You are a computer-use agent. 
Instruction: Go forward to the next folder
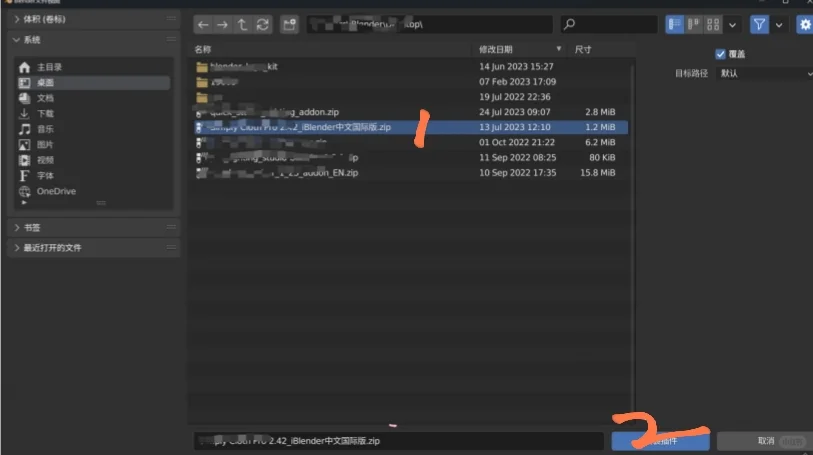pos(222,24)
